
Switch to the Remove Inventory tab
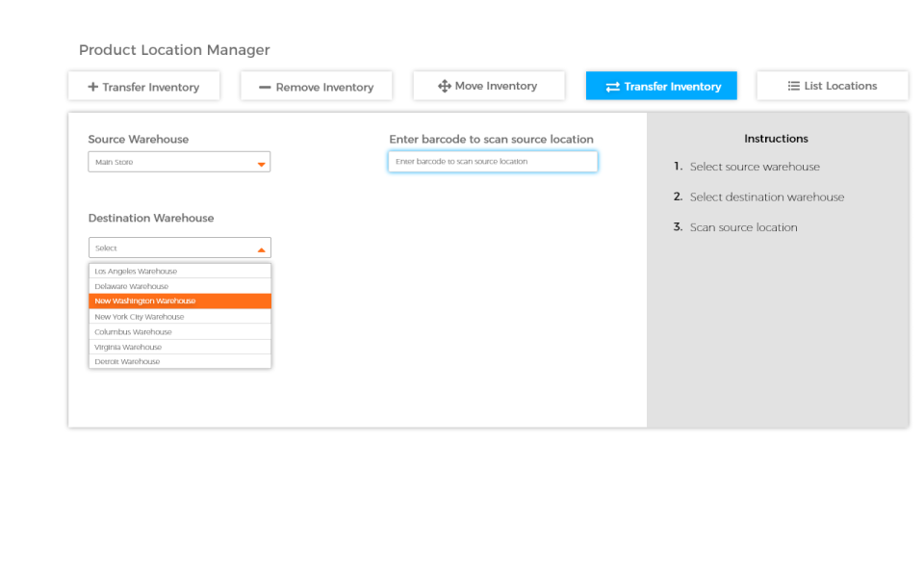[316, 86]
